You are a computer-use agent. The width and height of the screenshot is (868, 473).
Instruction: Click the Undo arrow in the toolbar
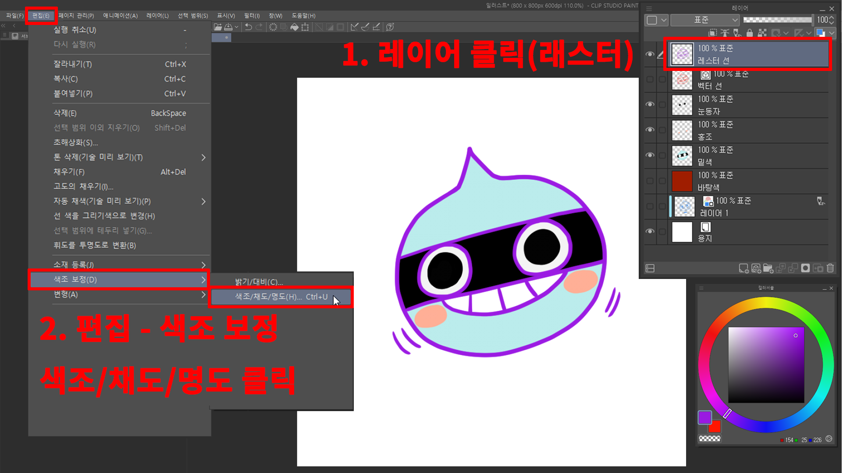(x=248, y=27)
